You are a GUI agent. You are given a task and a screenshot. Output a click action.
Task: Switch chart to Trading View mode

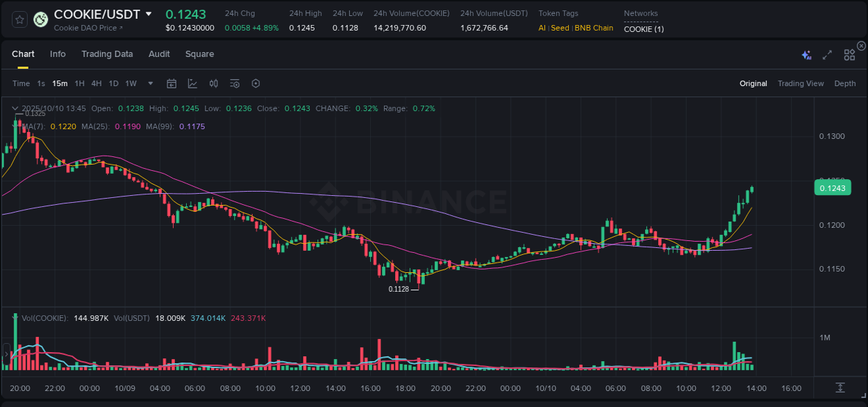click(801, 83)
